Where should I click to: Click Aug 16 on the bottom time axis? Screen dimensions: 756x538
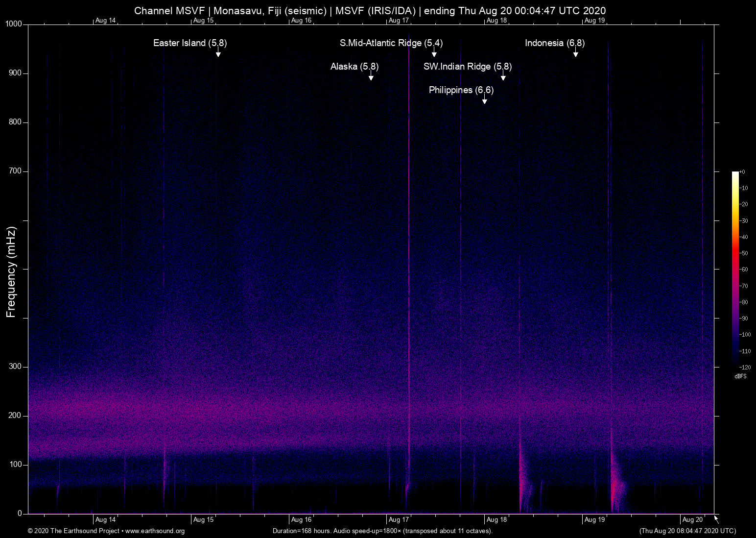pos(302,520)
